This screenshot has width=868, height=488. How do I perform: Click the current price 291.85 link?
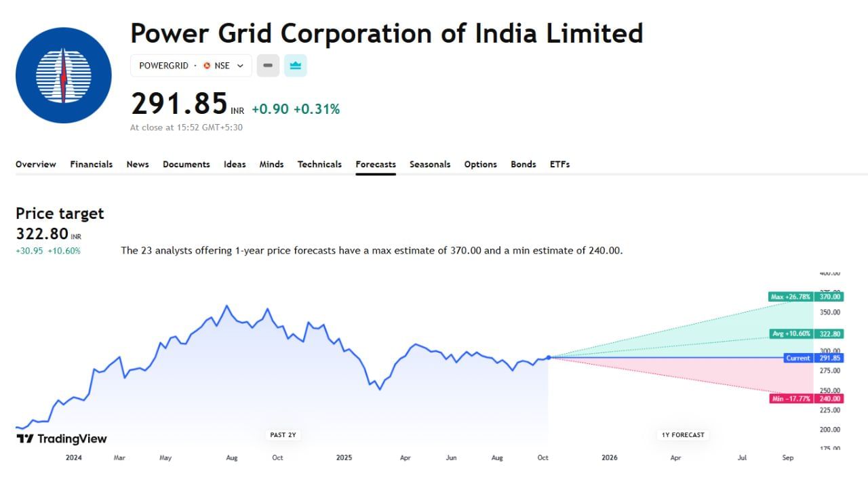[180, 103]
